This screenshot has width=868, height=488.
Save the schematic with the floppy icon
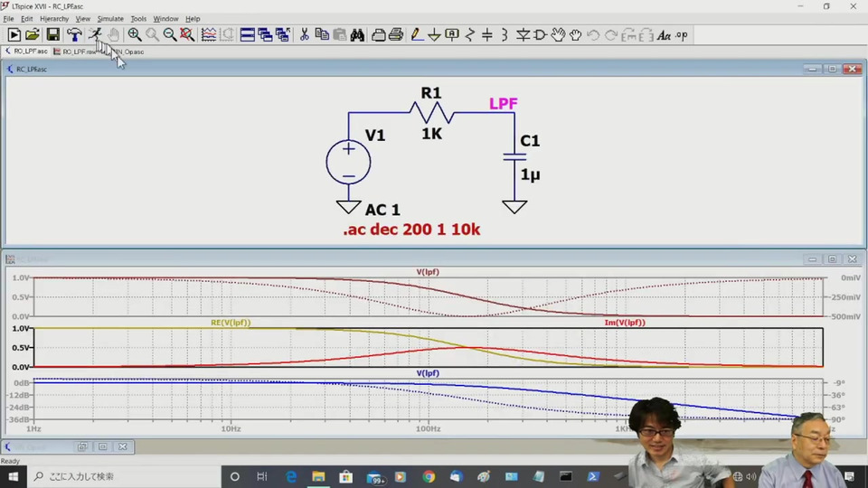tap(52, 35)
